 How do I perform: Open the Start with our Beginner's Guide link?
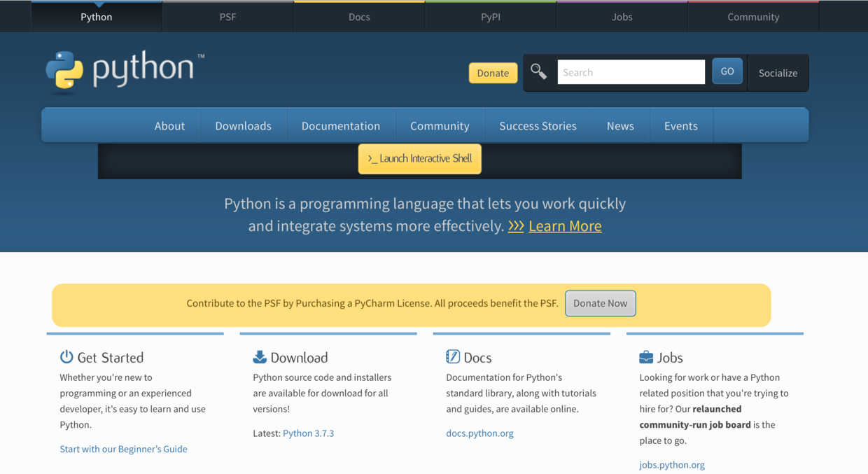pos(123,449)
